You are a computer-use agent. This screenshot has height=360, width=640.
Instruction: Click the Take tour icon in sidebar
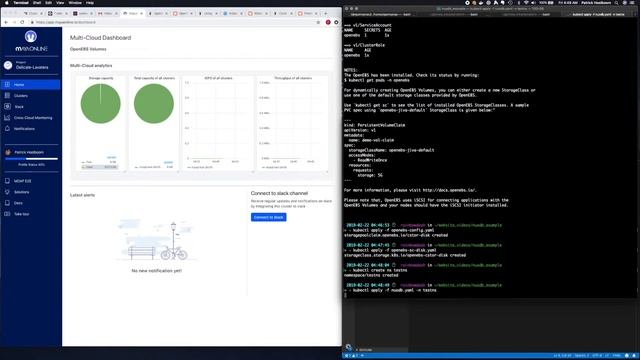(7, 214)
